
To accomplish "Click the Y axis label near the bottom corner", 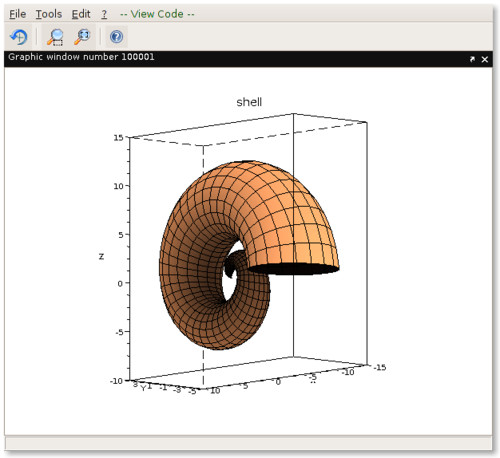I will tap(143, 388).
